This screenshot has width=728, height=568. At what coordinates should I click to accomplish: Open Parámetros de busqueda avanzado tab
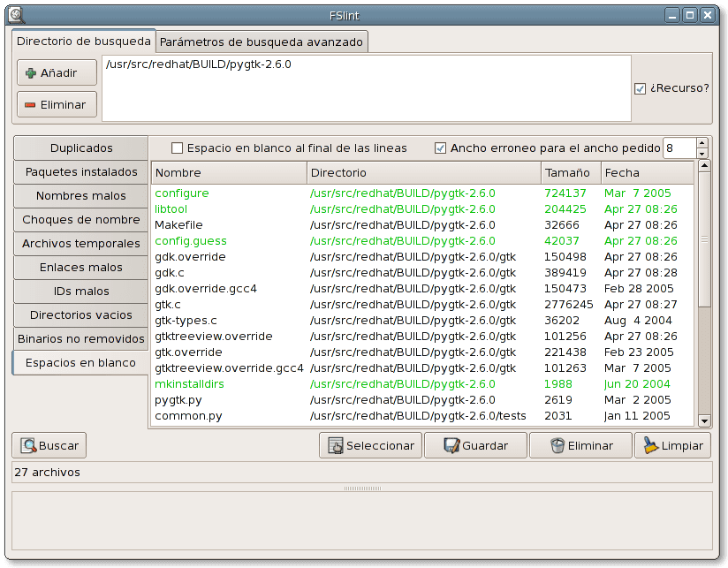point(262,42)
